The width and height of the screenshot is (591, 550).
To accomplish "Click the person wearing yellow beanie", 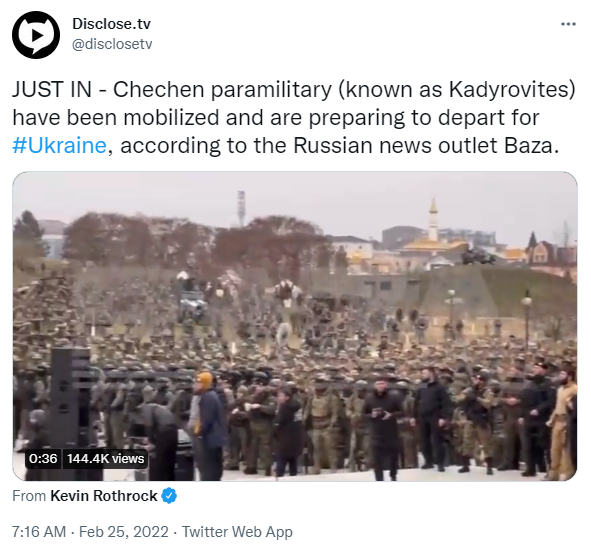I will coord(207,424).
